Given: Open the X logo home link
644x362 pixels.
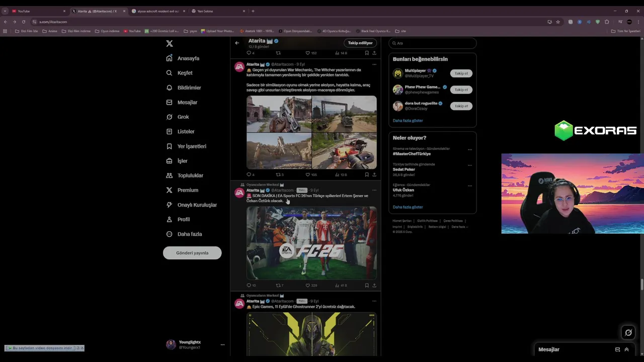Looking at the screenshot, I should [170, 44].
